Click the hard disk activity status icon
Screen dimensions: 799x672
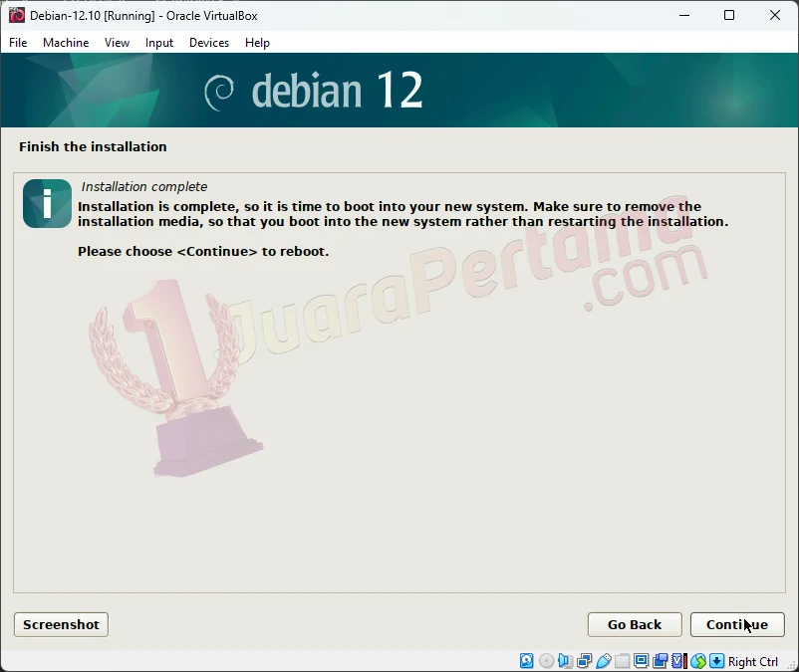526,660
